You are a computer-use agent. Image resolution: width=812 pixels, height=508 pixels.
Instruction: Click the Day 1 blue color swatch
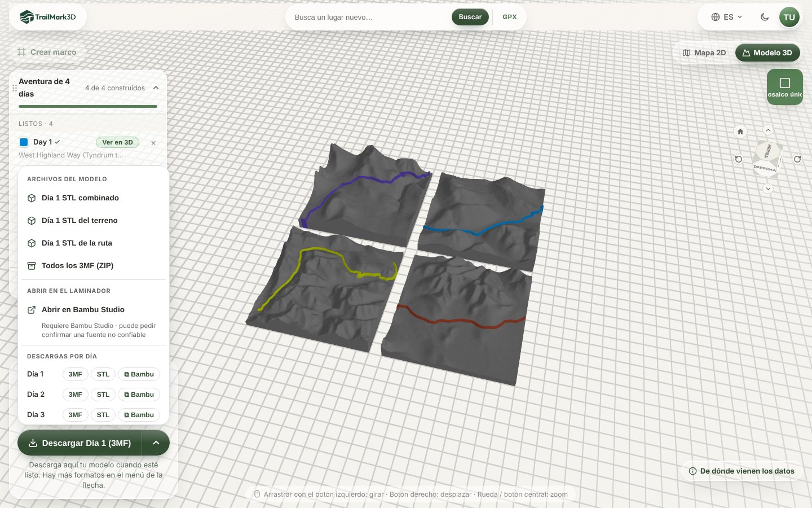click(24, 142)
